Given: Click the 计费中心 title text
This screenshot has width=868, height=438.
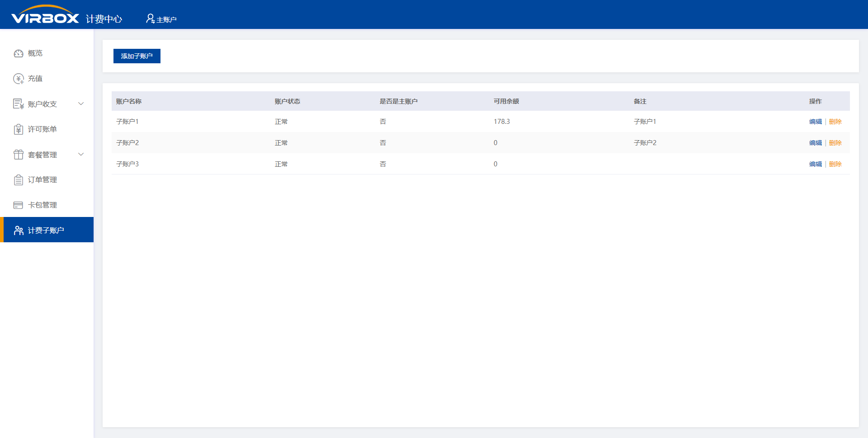Looking at the screenshot, I should point(104,19).
